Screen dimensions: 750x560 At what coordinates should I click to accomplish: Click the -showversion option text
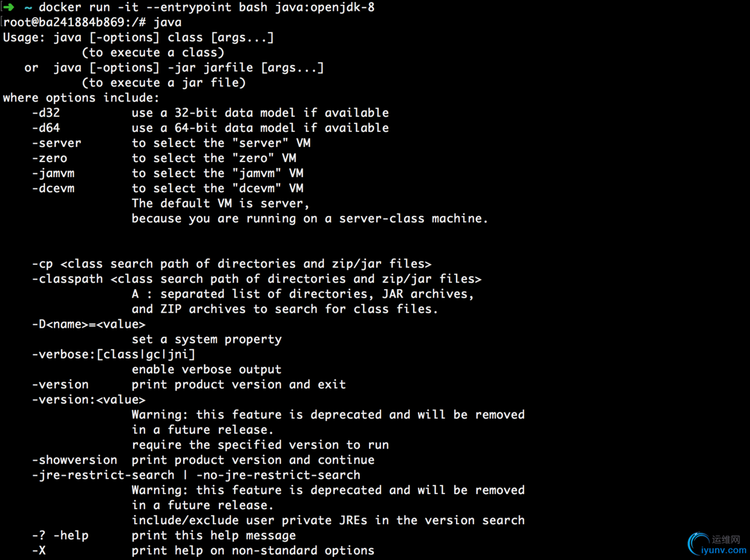[x=74, y=460]
